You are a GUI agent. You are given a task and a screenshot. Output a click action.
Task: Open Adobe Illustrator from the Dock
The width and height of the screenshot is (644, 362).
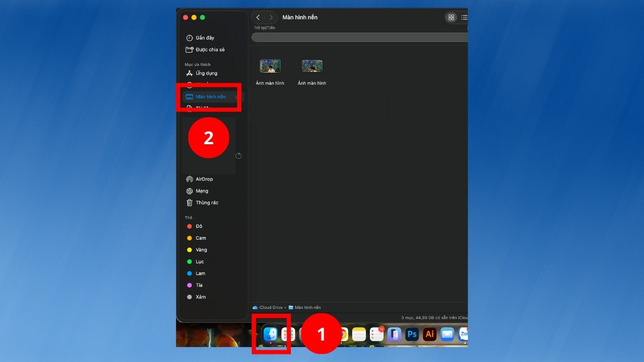(x=429, y=334)
